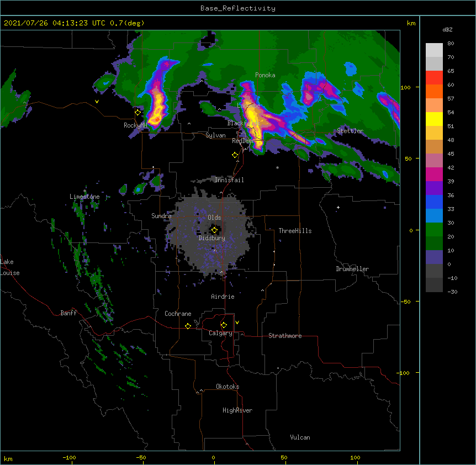Click the Ponoka city label
The image size is (476, 465).
[265, 75]
